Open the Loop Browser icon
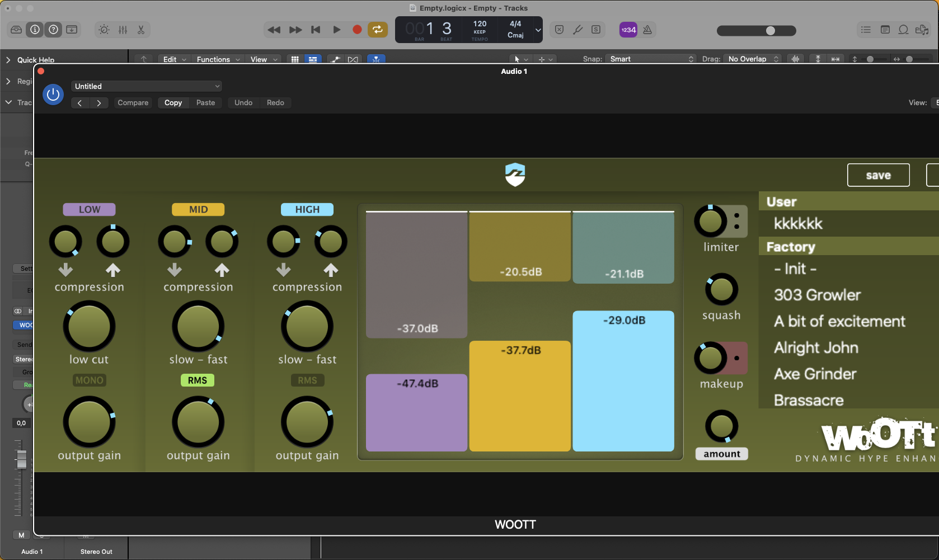The height and width of the screenshot is (560, 939). point(903,30)
